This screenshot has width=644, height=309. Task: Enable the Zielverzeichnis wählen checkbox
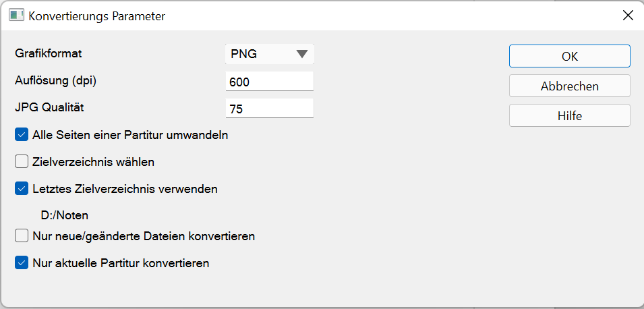click(22, 162)
